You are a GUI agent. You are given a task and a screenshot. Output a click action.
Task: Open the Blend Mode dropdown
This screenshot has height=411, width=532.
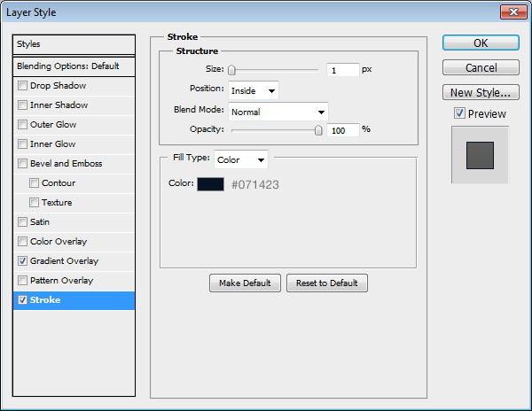click(x=278, y=112)
